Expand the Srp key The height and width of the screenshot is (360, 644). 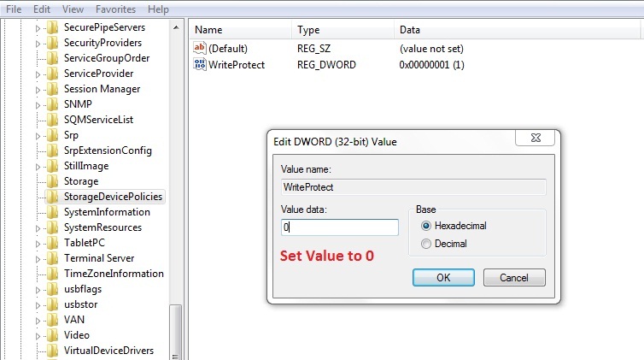pyautogui.click(x=38, y=136)
